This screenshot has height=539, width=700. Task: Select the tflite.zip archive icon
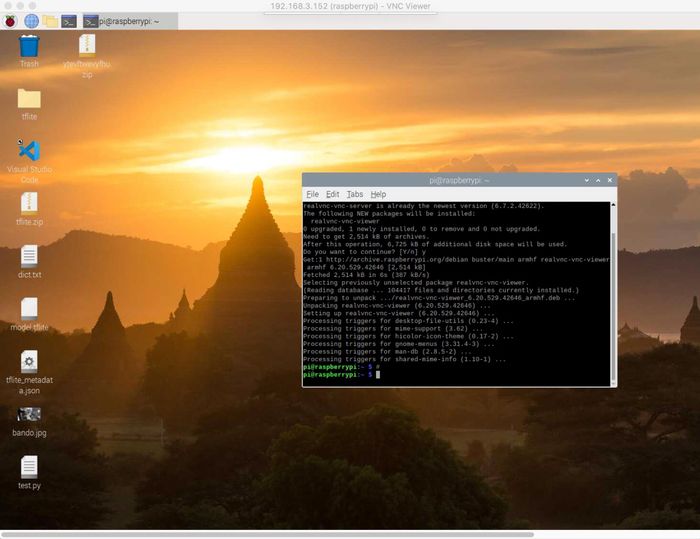29,203
